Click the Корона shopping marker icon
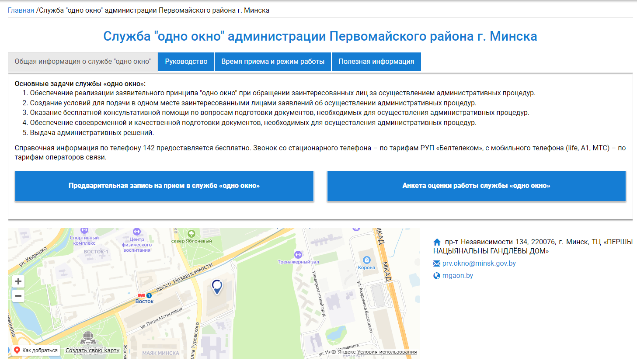Viewport: 637px width, 364px height. pyautogui.click(x=367, y=260)
